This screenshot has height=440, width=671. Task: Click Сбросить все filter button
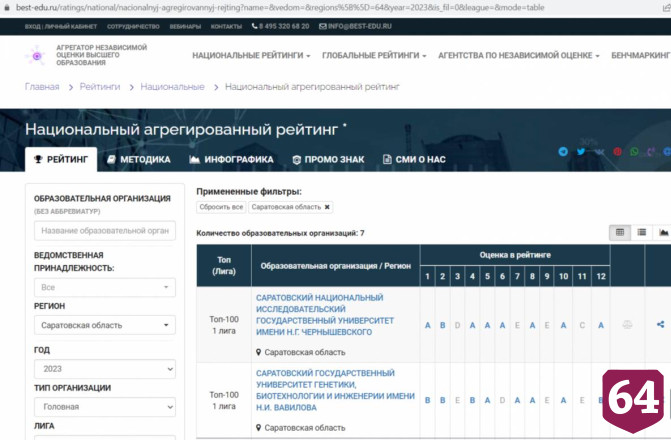click(221, 207)
